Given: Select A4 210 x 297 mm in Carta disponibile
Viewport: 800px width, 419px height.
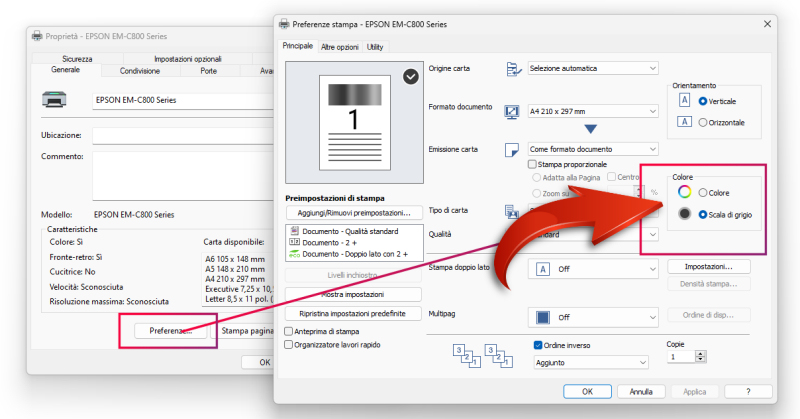Looking at the screenshot, I should pos(235,279).
